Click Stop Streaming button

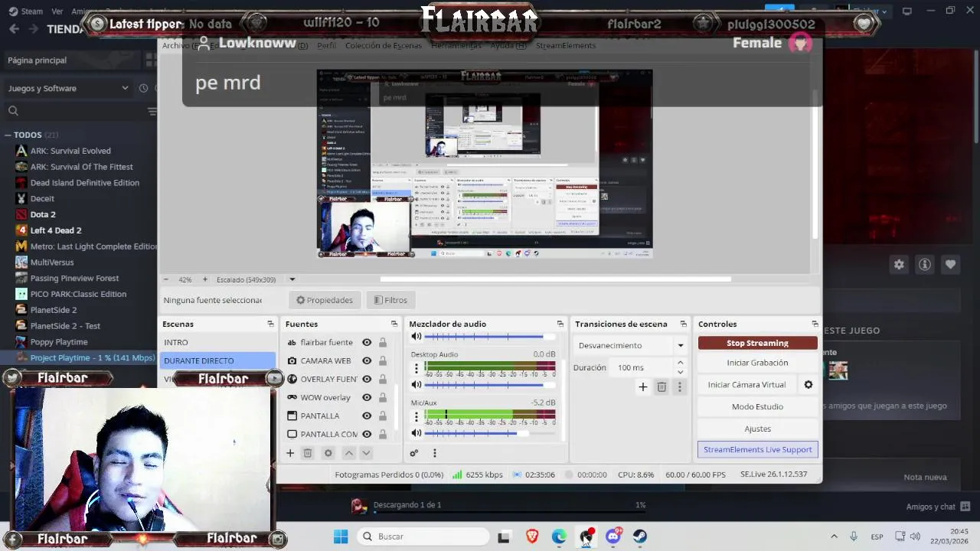757,343
